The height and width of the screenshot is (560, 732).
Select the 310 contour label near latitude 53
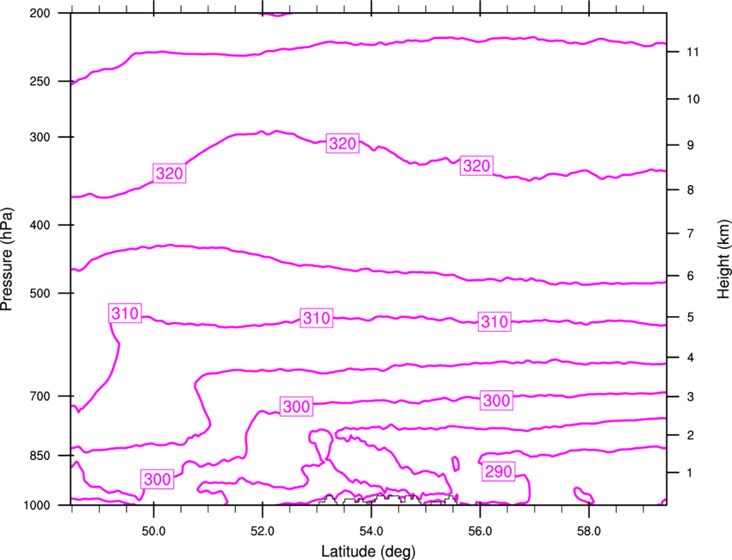pos(317,319)
